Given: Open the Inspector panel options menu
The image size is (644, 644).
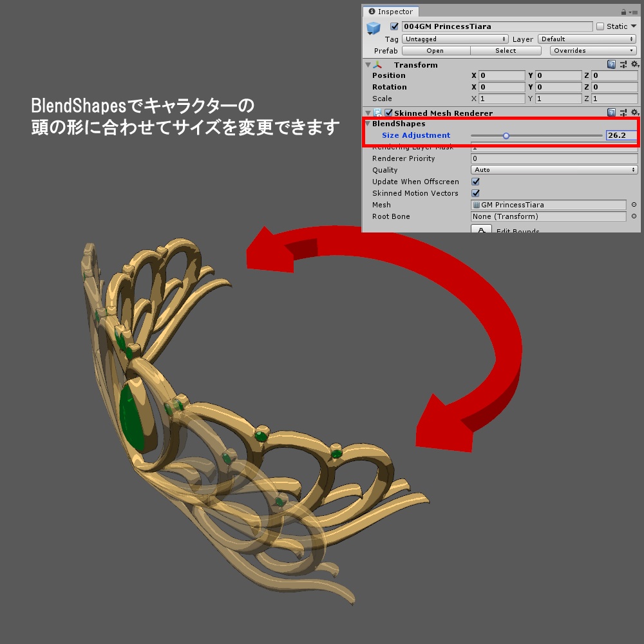Looking at the screenshot, I should (633, 12).
